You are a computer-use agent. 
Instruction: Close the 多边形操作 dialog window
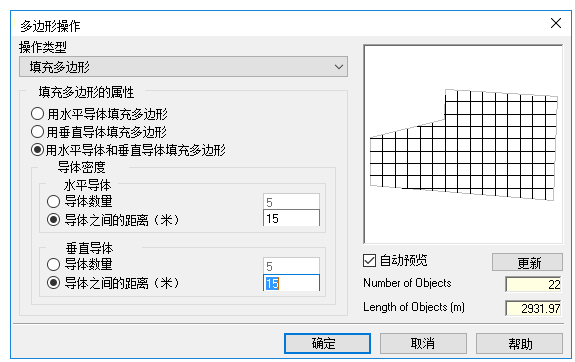pyautogui.click(x=556, y=23)
